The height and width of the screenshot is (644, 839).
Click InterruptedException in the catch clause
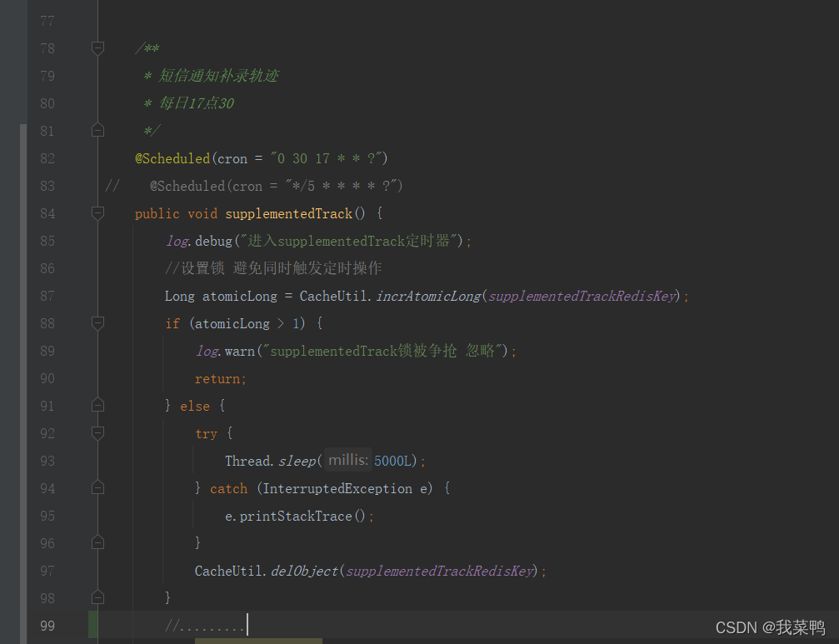pos(337,488)
